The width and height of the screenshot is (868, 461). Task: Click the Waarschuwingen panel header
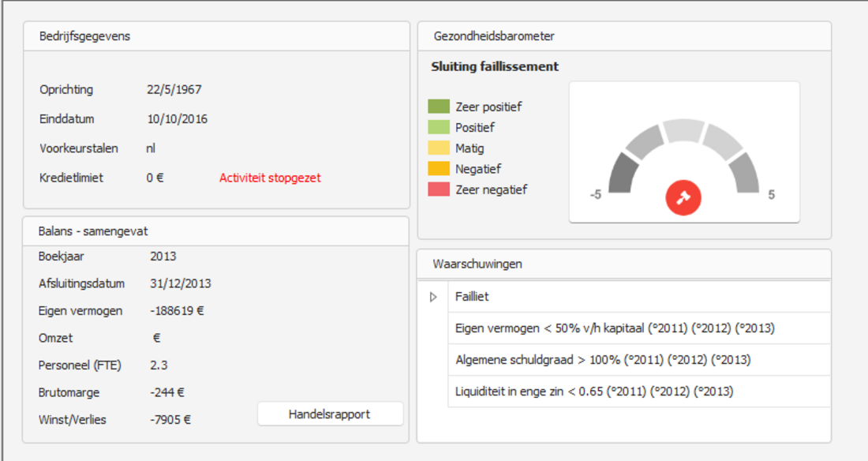(477, 264)
